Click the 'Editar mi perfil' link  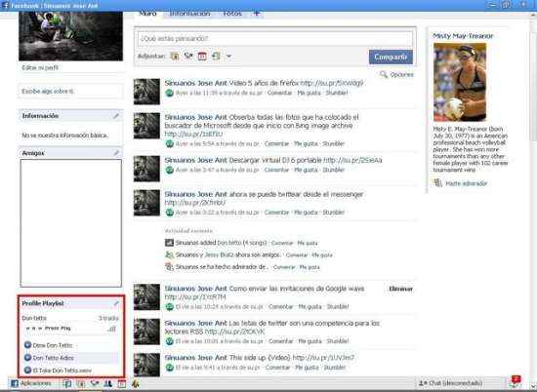[40, 67]
